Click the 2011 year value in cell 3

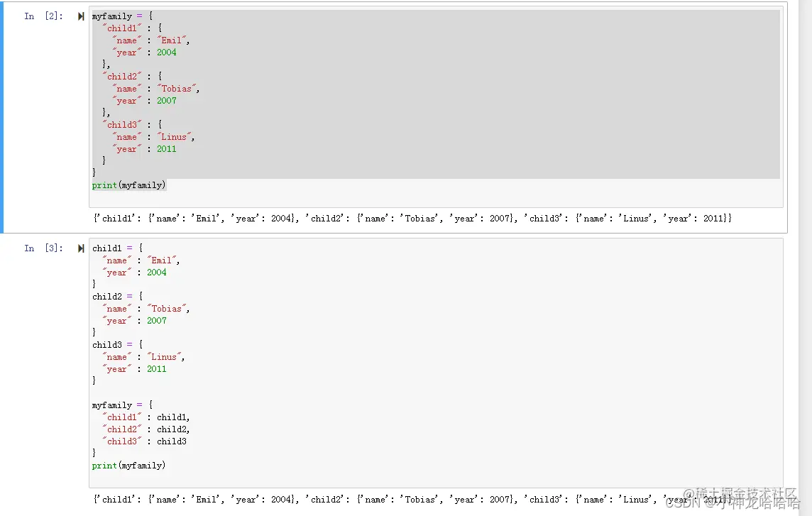157,369
